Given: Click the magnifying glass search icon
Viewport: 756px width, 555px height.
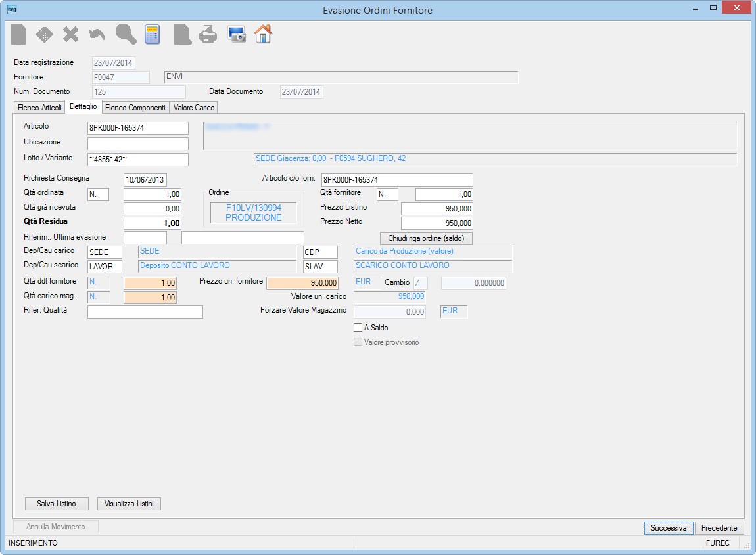Looking at the screenshot, I should pos(126,34).
